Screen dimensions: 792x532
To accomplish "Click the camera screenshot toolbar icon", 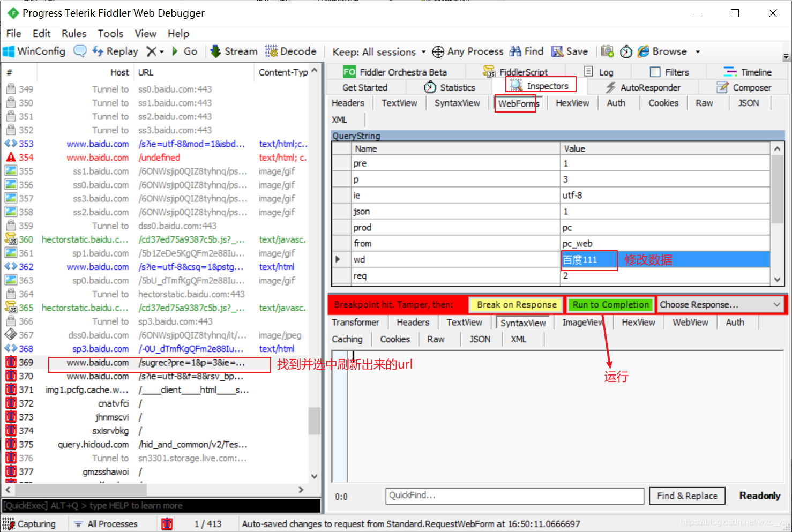I will click(607, 51).
